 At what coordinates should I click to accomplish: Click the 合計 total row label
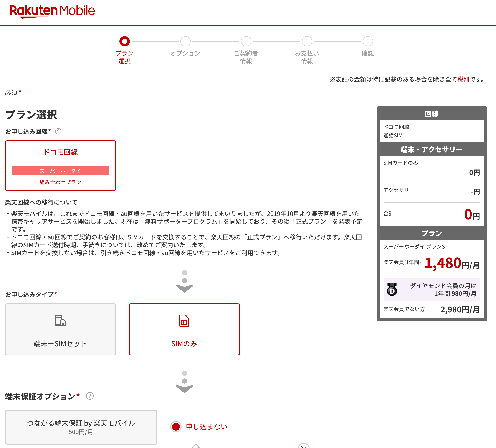tap(389, 214)
